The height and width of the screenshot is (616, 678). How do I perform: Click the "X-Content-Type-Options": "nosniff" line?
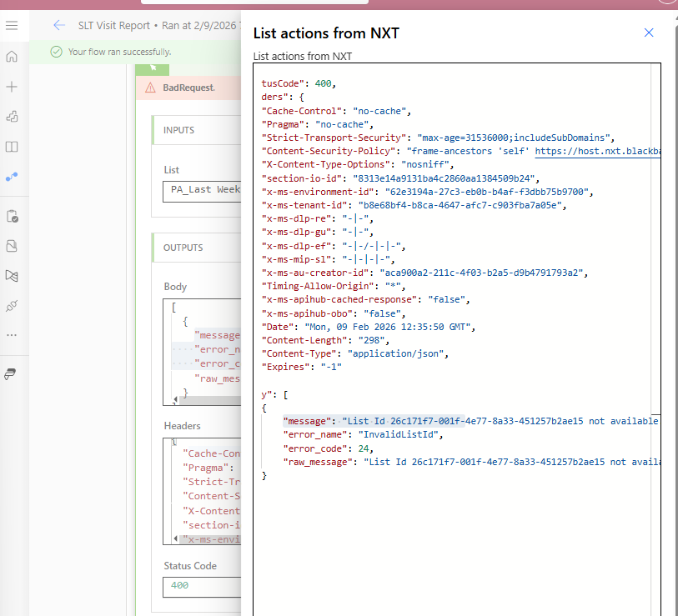357,165
